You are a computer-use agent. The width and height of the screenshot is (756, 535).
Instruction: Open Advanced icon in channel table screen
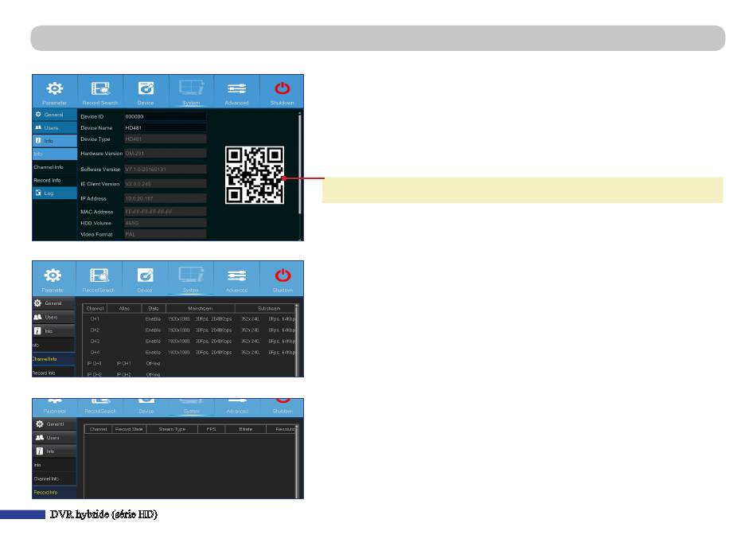236,275
